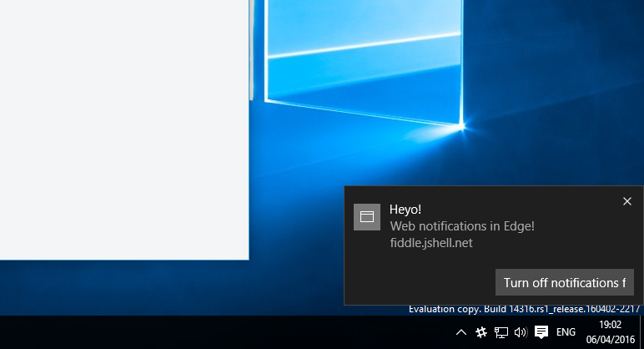Click the 'Web notifications in Edge!' message
Image resolution: width=644 pixels, height=349 pixels.
pos(462,226)
